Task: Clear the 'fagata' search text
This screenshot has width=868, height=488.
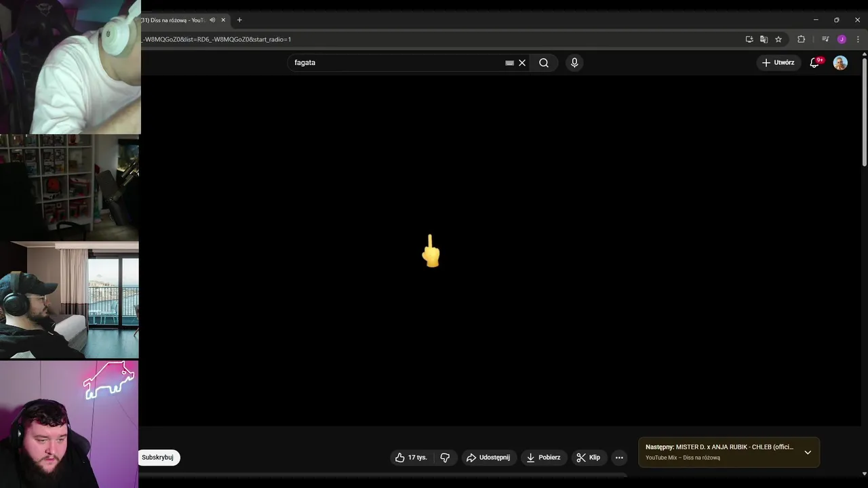Action: [x=522, y=62]
